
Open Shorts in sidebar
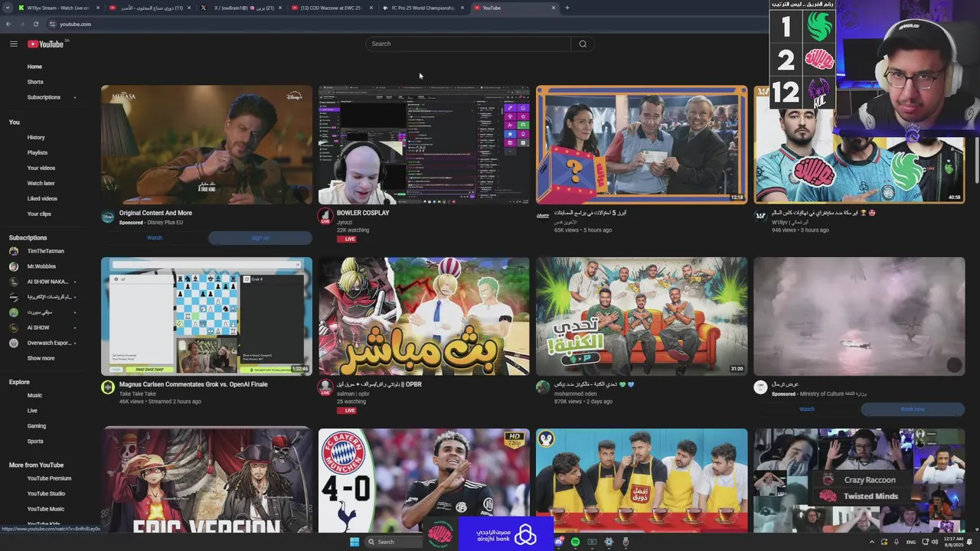tap(35, 82)
